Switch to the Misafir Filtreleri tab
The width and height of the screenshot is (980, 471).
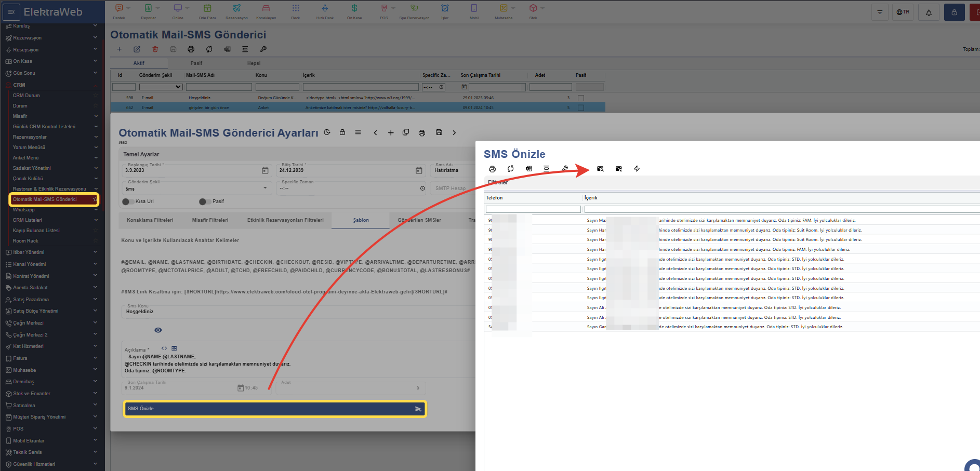click(210, 220)
